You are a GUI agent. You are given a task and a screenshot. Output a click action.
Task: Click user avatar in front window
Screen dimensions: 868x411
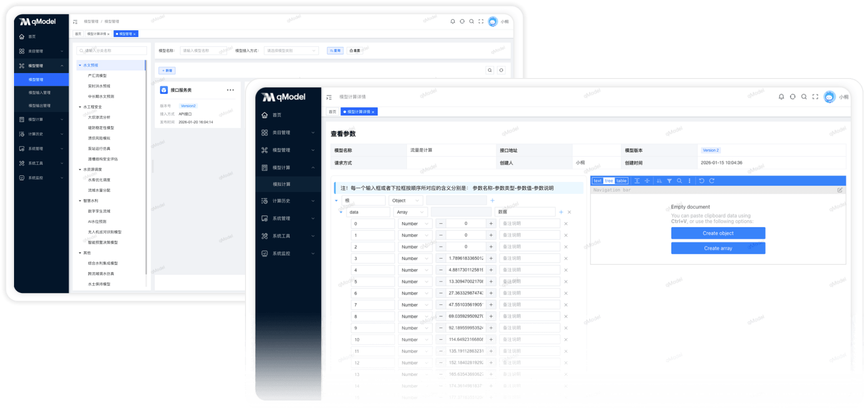[829, 97]
